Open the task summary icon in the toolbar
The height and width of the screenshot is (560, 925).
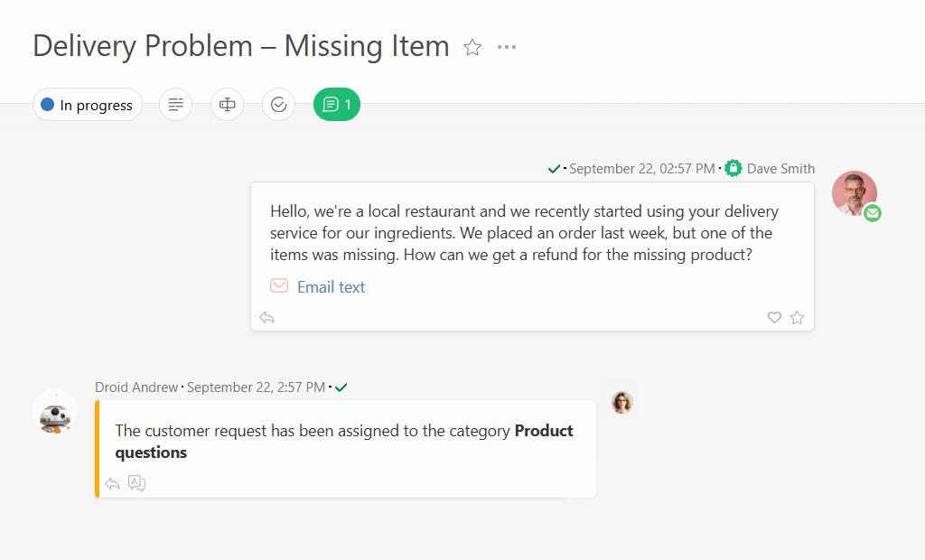pos(175,104)
